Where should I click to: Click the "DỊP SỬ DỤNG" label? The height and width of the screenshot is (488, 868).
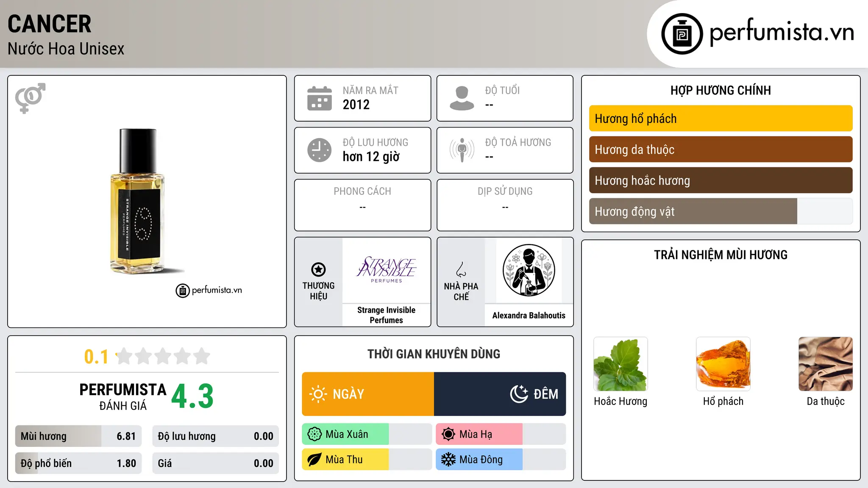[x=505, y=191]
